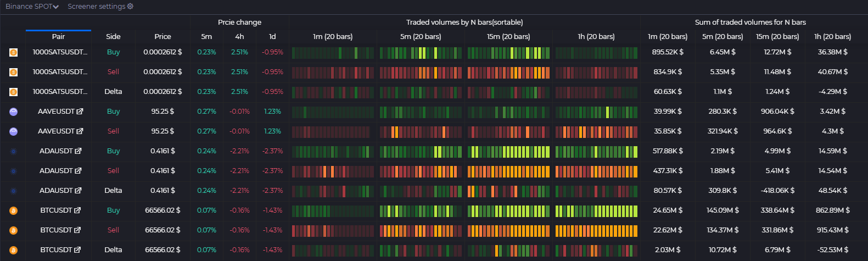This screenshot has height=261, width=868.
Task: Click the -52.53M $ delta value
Action: pos(832,250)
